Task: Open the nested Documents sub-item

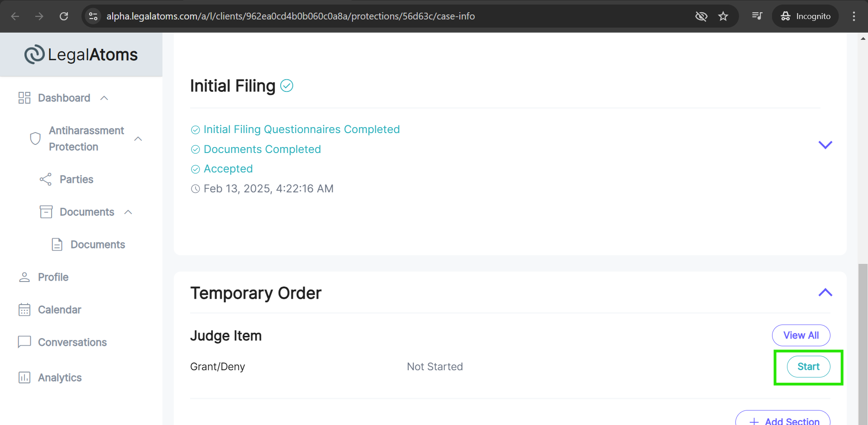Action: 98,244
